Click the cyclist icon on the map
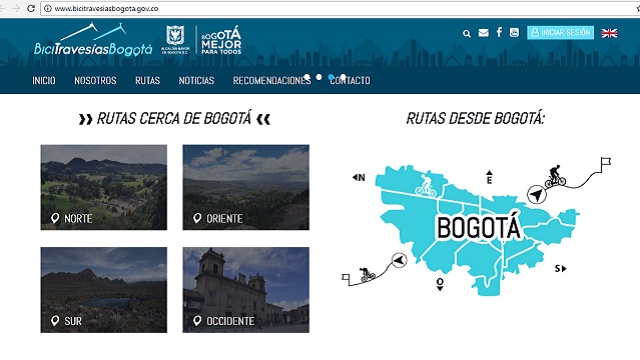Screen dimensions: 640x360 tap(426, 187)
